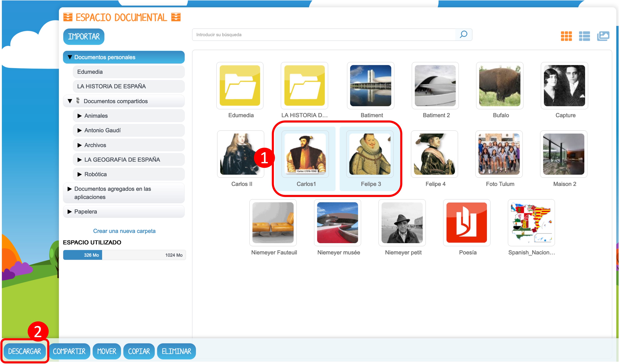Click the DESCARGAR button
The height and width of the screenshot is (364, 619).
pyautogui.click(x=25, y=351)
